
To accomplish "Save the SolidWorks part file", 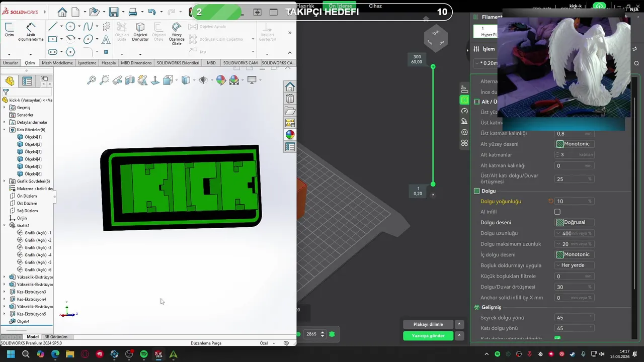I will click(x=114, y=12).
